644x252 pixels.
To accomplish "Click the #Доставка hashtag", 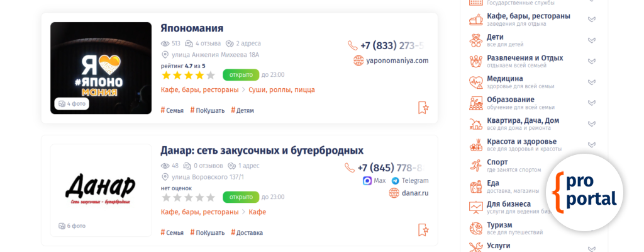I will click(247, 232).
